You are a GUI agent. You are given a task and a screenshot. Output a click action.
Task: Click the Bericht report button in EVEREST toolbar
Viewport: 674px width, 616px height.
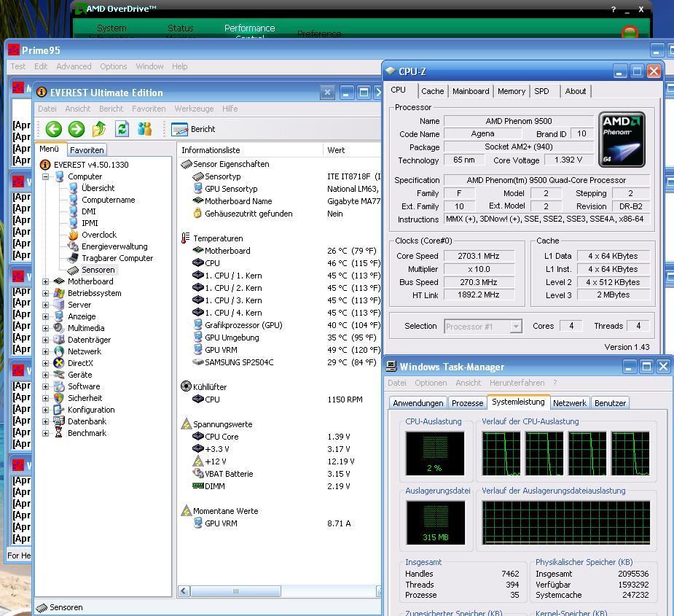[x=193, y=129]
